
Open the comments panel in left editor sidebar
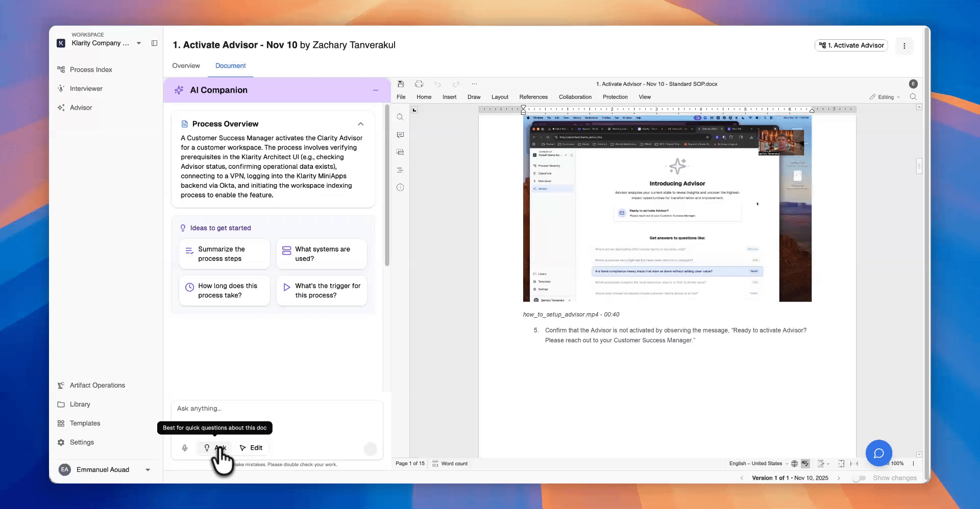tap(400, 135)
